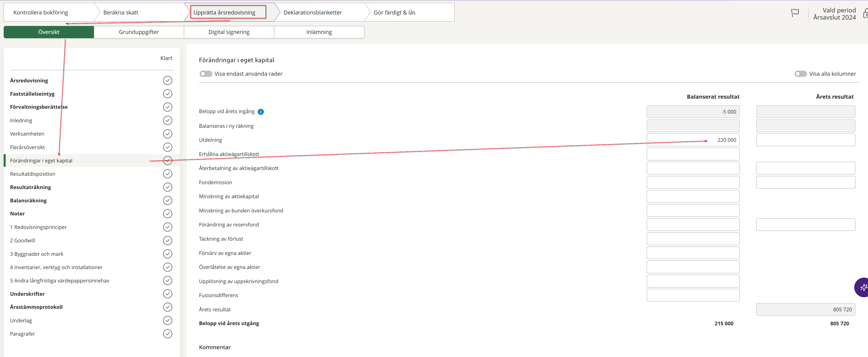Click the checkmark icon for Förvaltningsberättelse

(x=167, y=107)
